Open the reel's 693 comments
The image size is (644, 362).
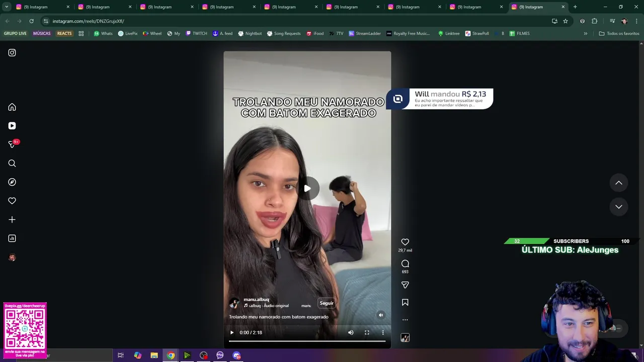[405, 263]
